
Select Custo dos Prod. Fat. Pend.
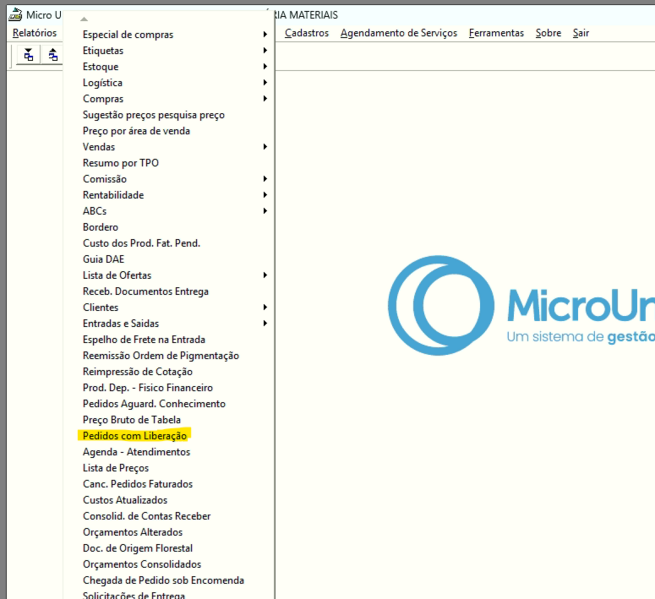[169, 243]
